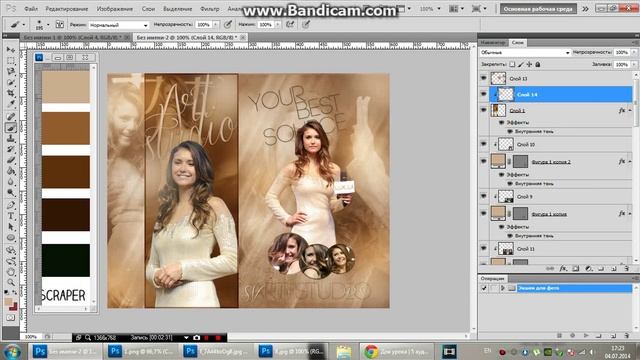Select the Dodge tool
640x360 pixels.
coord(11,193)
